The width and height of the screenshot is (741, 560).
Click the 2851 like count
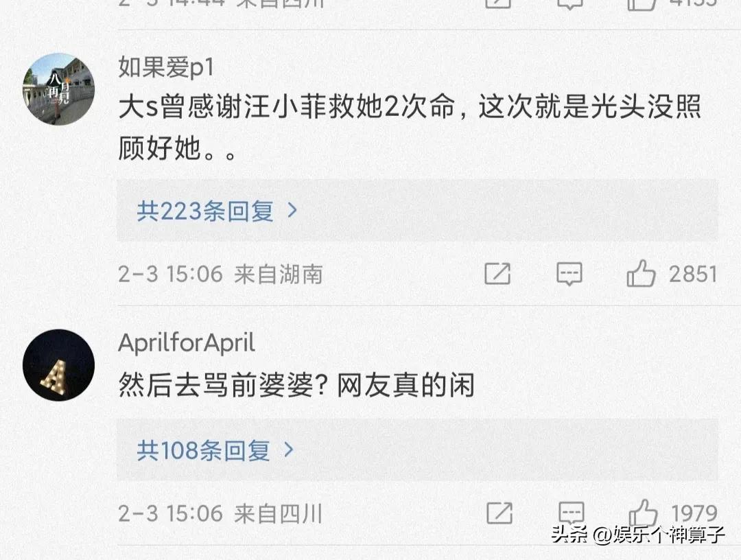tap(692, 275)
